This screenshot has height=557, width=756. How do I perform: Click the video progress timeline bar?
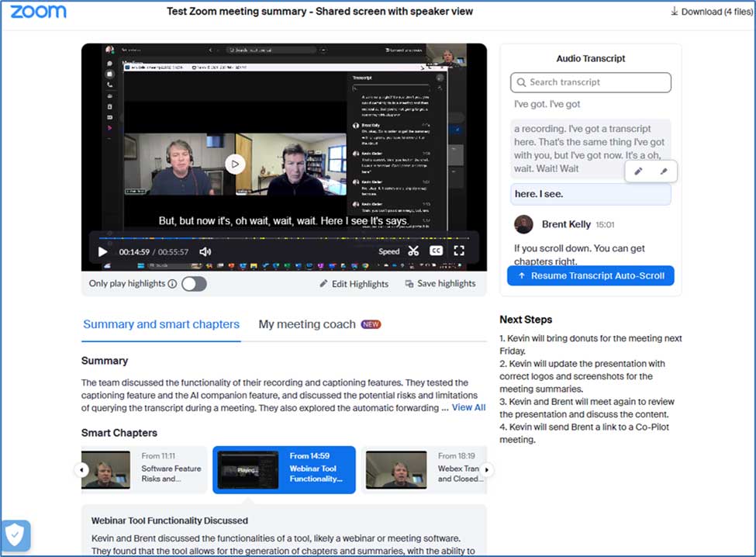[284, 237]
